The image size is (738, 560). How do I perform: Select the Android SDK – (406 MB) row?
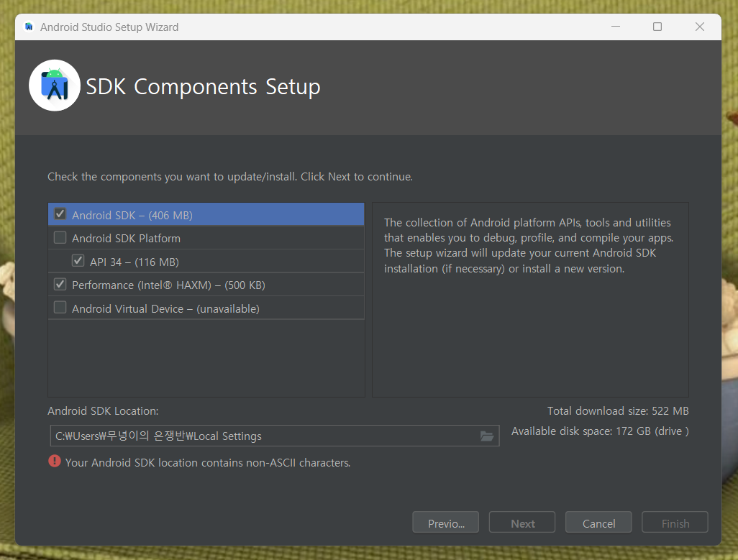pos(206,214)
